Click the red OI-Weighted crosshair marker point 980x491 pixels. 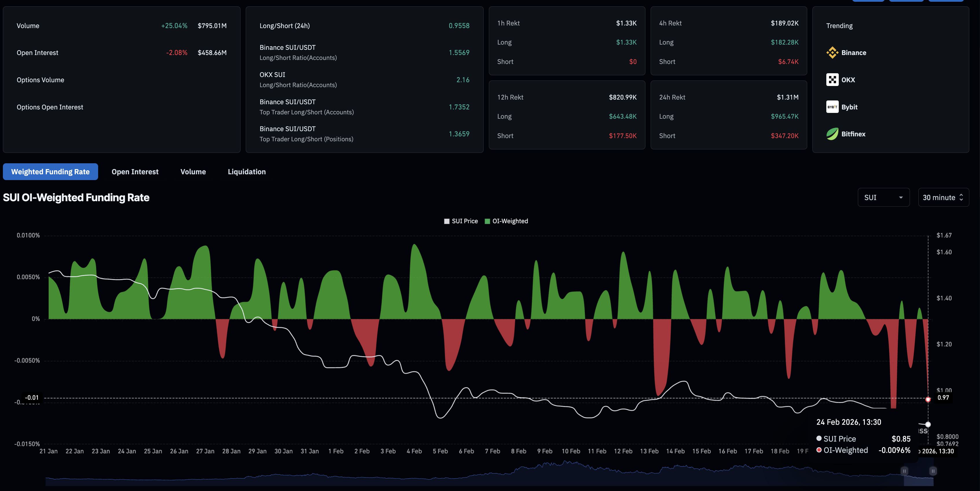pyautogui.click(x=928, y=399)
